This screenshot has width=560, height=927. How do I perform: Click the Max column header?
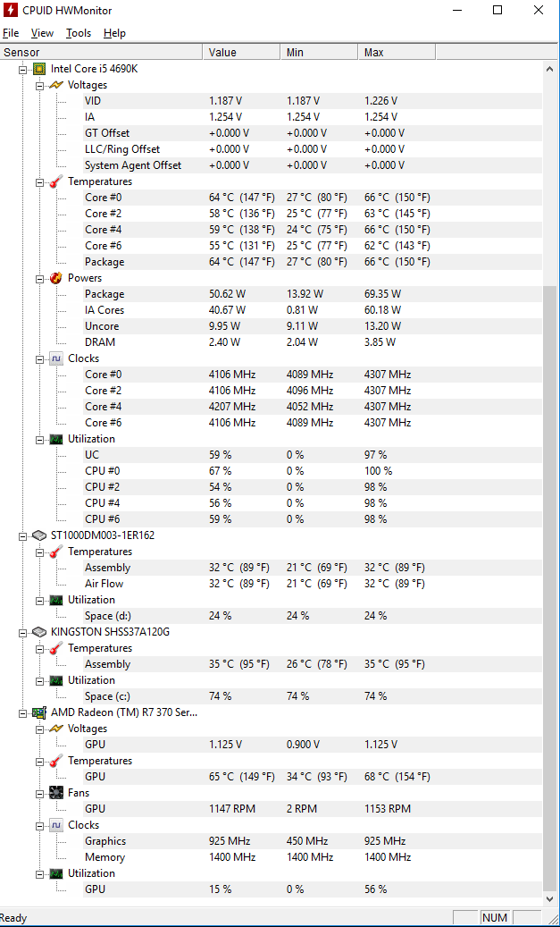[x=397, y=52]
